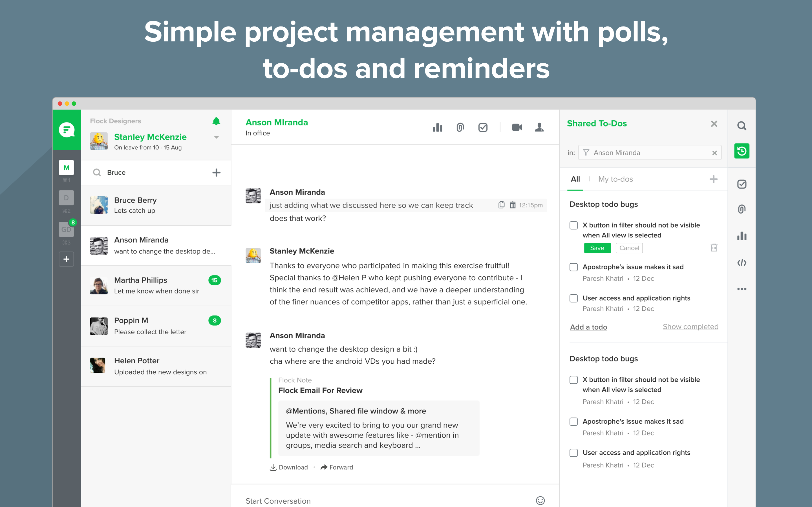
Task: Click the Show completed link
Action: click(690, 327)
